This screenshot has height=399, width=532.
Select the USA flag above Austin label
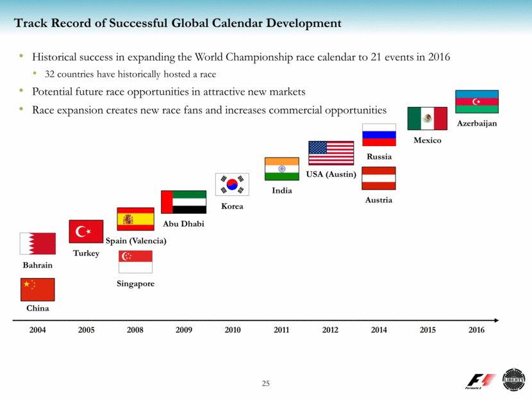(x=331, y=153)
